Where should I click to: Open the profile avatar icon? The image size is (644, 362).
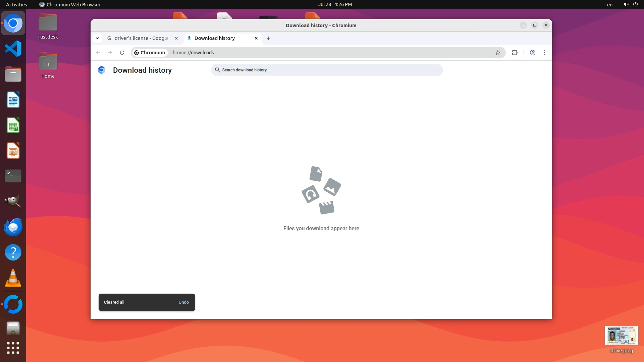pos(532,53)
